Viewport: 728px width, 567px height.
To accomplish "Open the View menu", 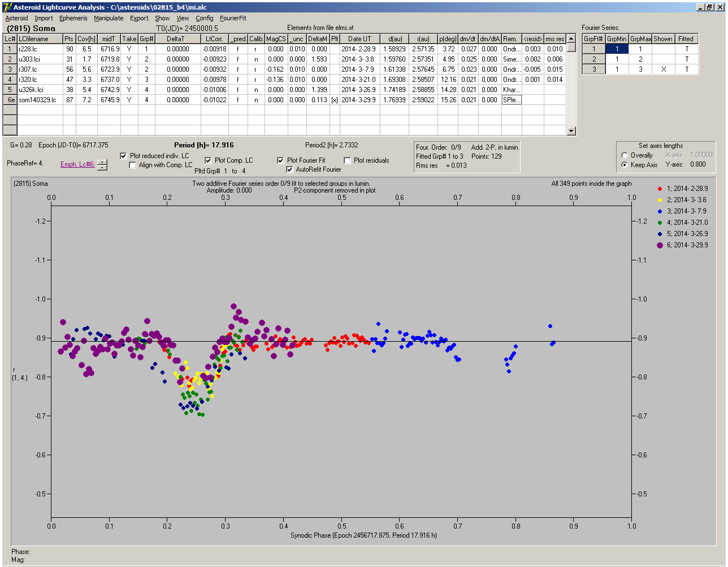I will [183, 18].
